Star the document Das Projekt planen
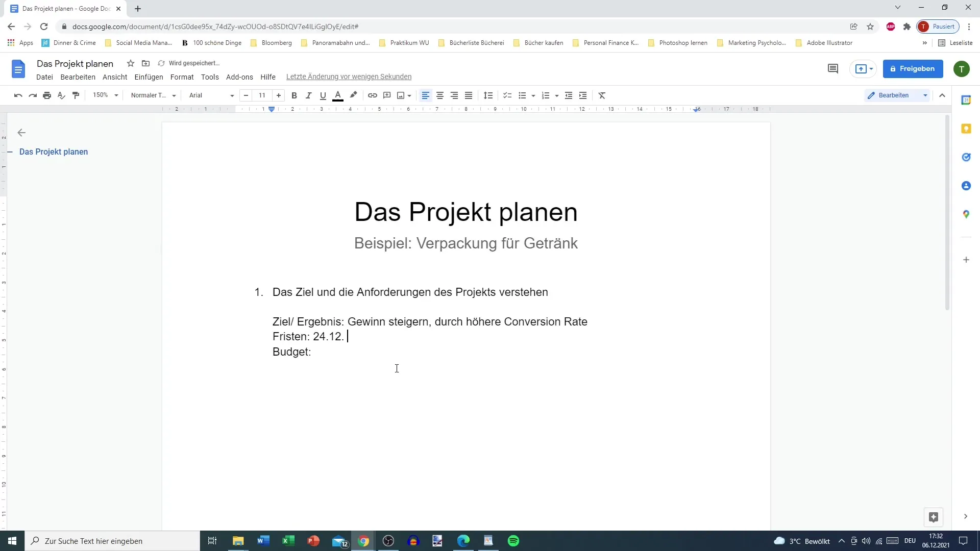This screenshot has height=551, width=980. (131, 63)
